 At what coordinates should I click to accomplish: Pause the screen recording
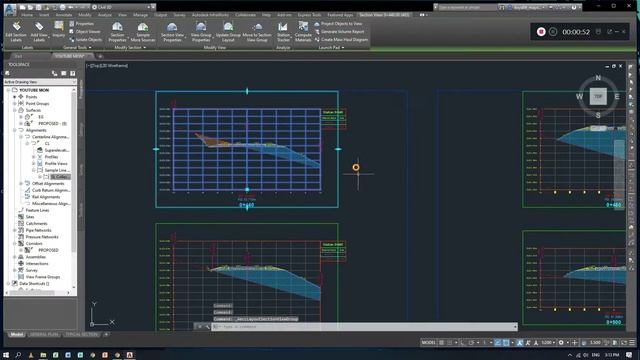(553, 32)
